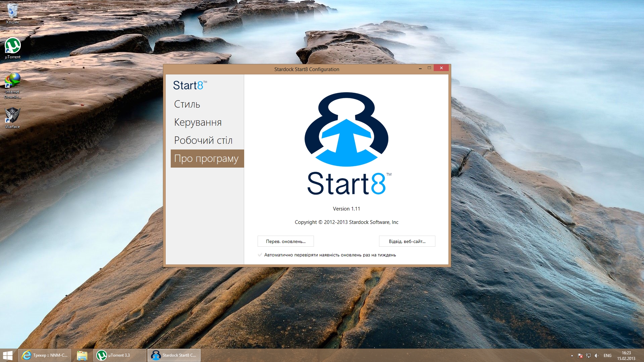
Task: Click the Action Center flag tray icon
Action: (x=580, y=356)
